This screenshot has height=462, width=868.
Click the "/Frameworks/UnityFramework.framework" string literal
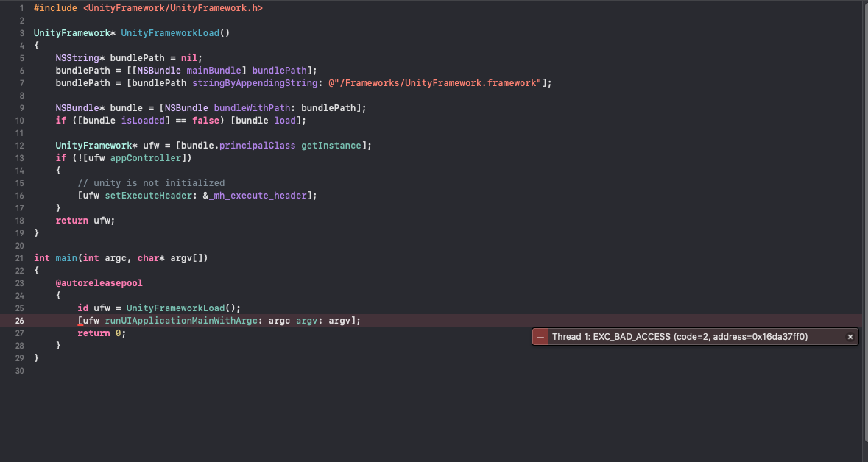coord(436,83)
